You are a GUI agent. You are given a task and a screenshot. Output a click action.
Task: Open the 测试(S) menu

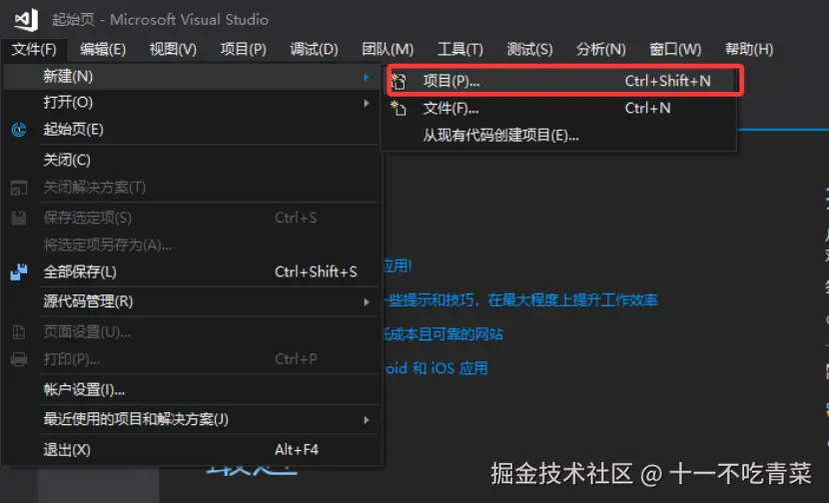[529, 50]
